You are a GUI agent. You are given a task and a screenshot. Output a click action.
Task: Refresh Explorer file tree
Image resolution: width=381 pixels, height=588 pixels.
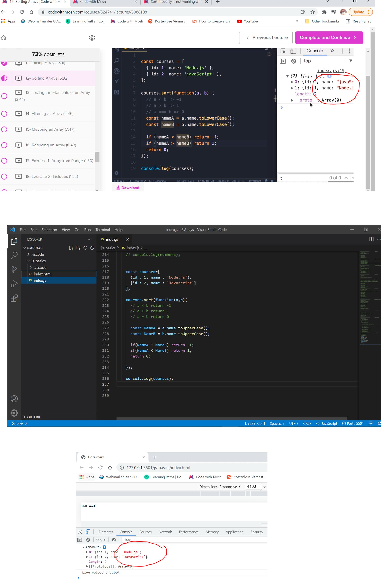click(x=85, y=248)
